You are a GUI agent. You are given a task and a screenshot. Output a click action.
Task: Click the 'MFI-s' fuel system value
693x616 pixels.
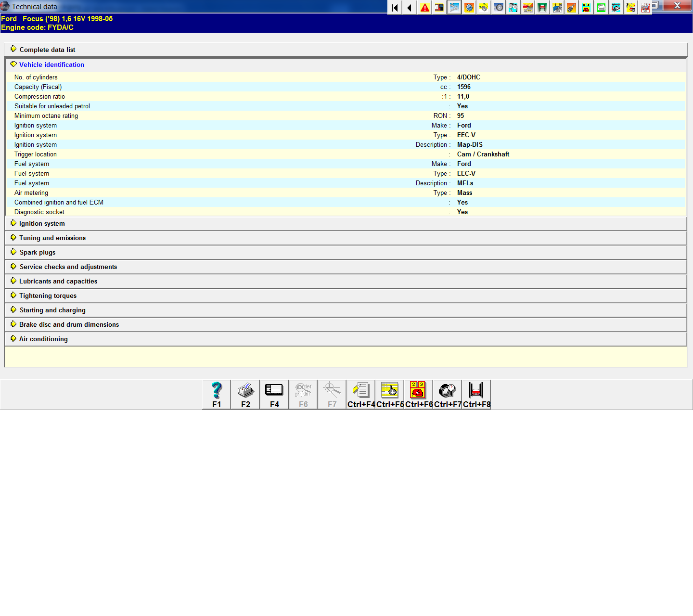[x=465, y=183]
